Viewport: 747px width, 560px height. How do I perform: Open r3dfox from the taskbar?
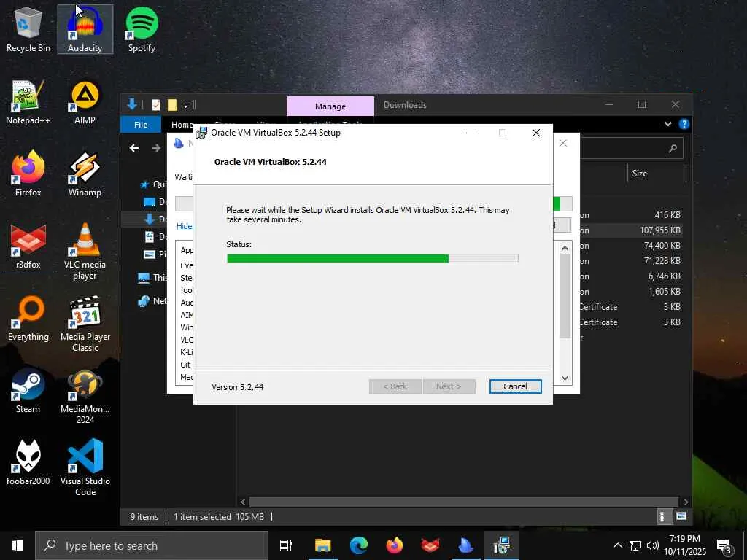pos(430,545)
